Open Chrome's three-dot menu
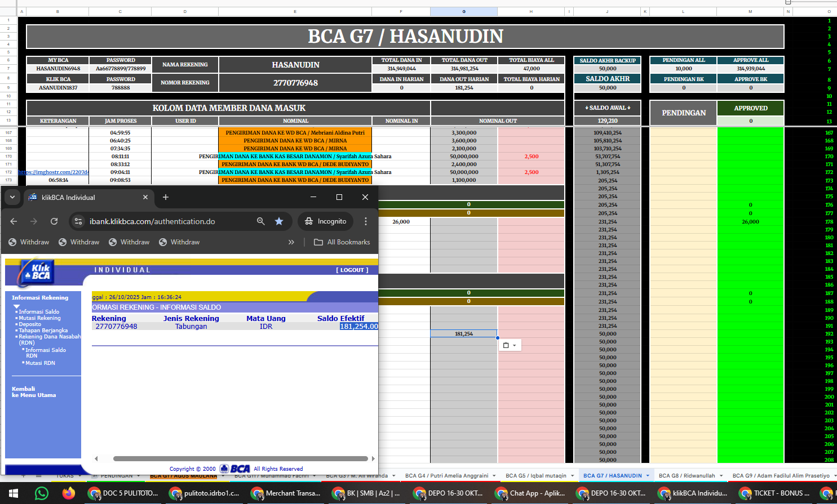Viewport: 837px width, 504px height. 366,221
